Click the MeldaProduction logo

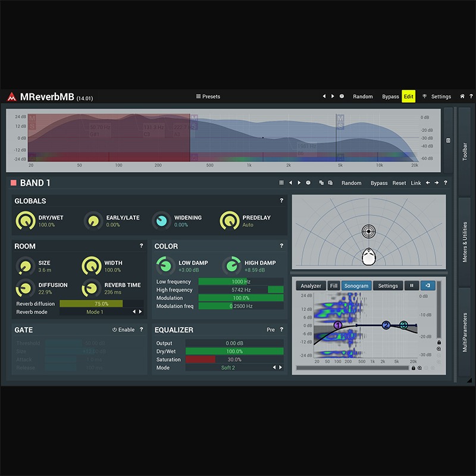pyautogui.click(x=12, y=96)
